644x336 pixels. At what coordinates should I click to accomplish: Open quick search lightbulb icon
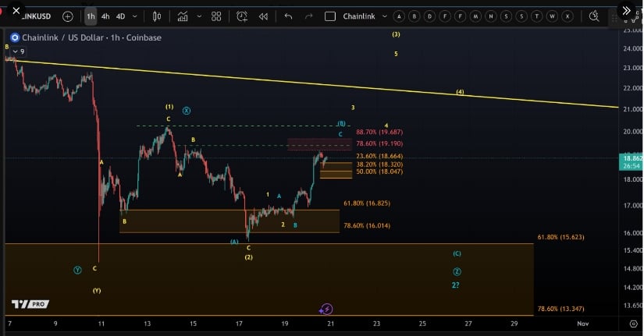coord(595,16)
